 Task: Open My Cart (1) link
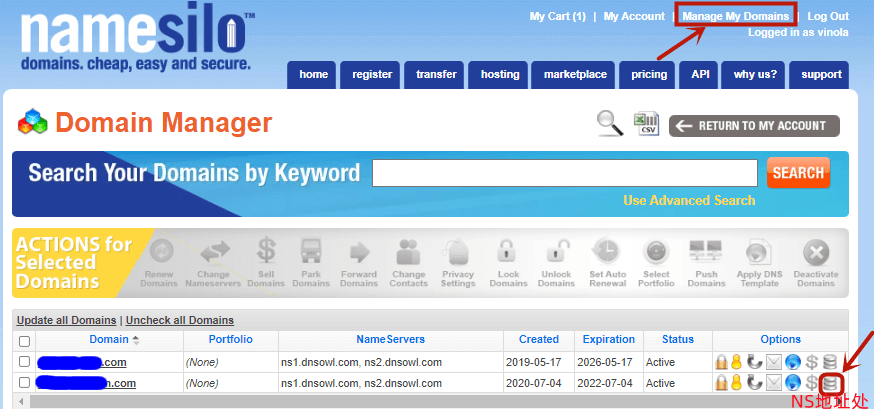(557, 16)
